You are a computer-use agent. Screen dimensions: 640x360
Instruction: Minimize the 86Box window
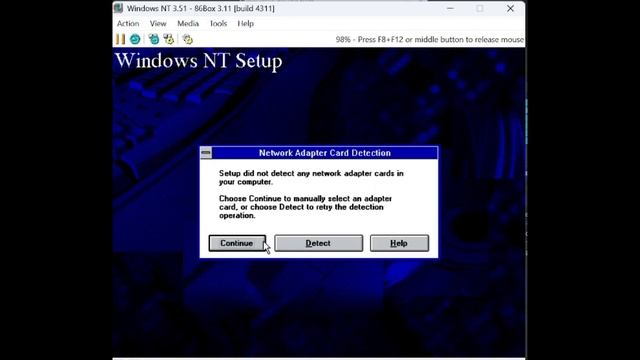(450, 8)
